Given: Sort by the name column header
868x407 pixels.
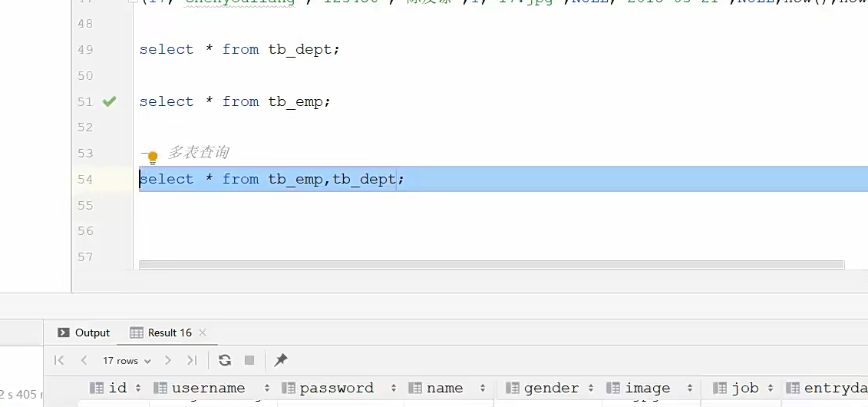Looking at the screenshot, I should 447,388.
